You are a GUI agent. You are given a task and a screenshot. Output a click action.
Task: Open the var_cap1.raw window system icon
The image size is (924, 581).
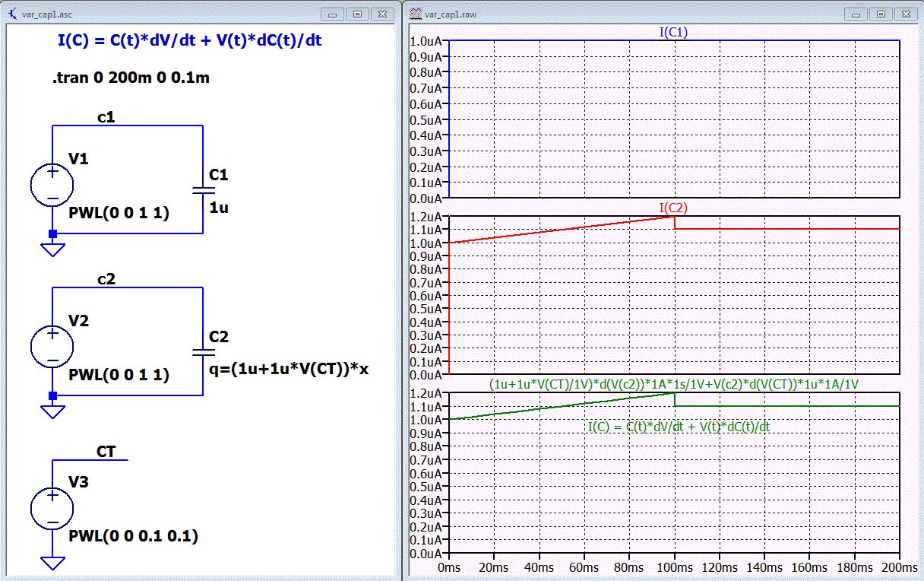(x=415, y=14)
